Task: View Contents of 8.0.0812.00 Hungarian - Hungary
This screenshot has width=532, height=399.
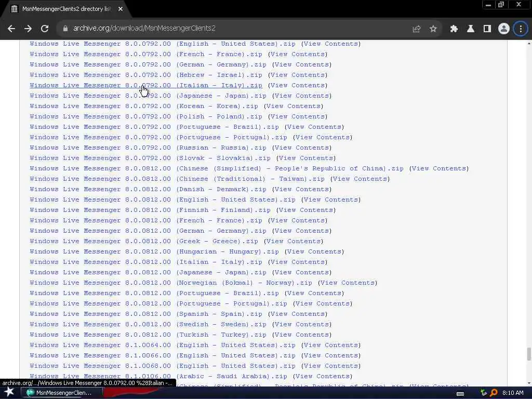Action: (314, 252)
